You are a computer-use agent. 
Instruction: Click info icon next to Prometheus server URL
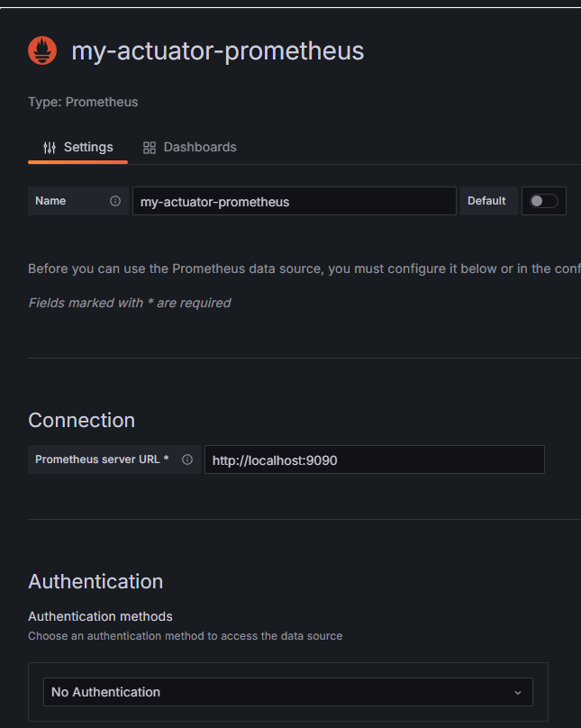(x=187, y=460)
